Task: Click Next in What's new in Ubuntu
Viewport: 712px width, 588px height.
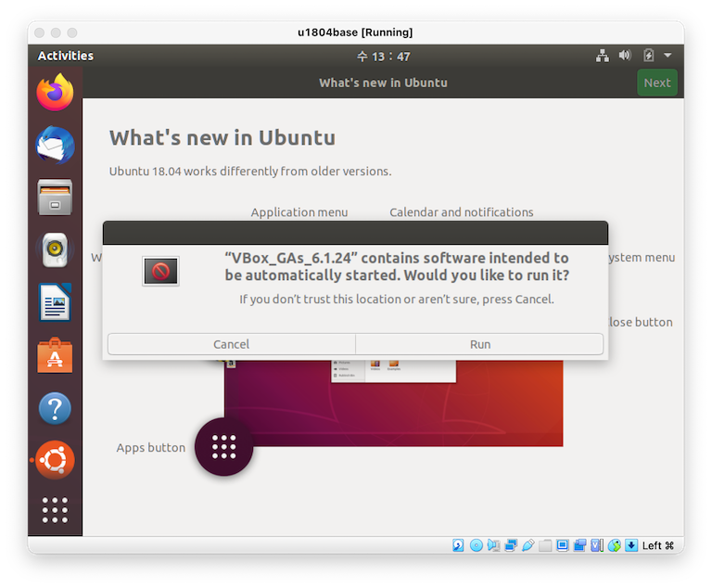Action: pos(657,83)
